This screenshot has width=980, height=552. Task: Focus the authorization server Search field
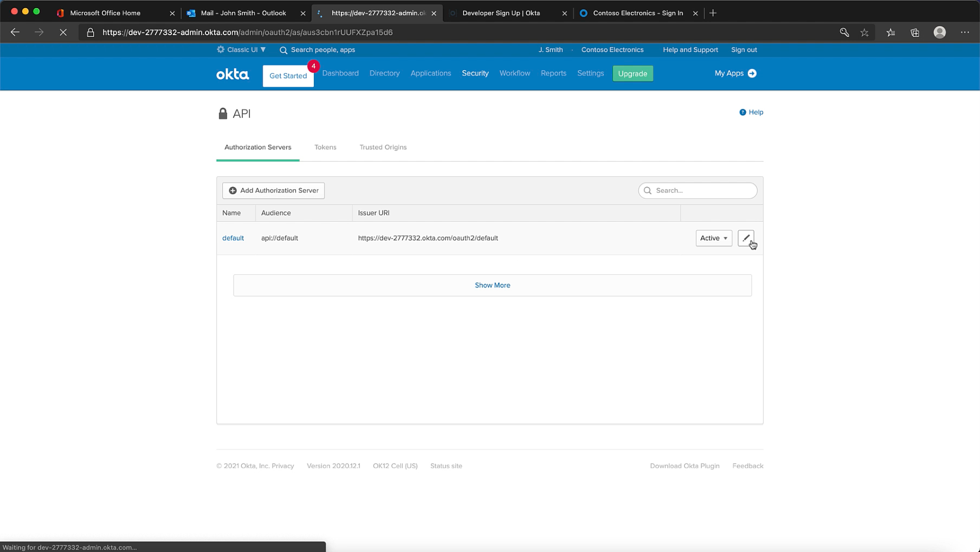698,190
